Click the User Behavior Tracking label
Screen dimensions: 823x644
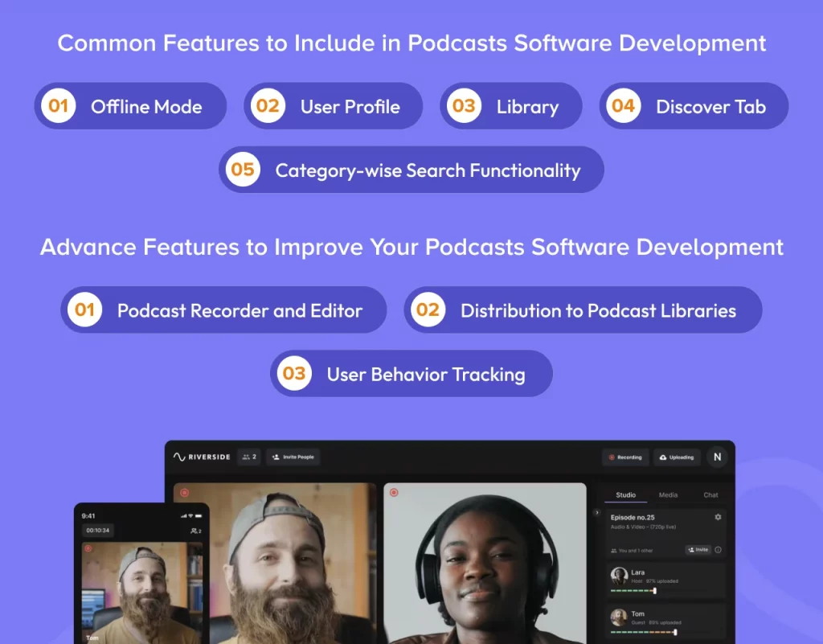pos(426,375)
